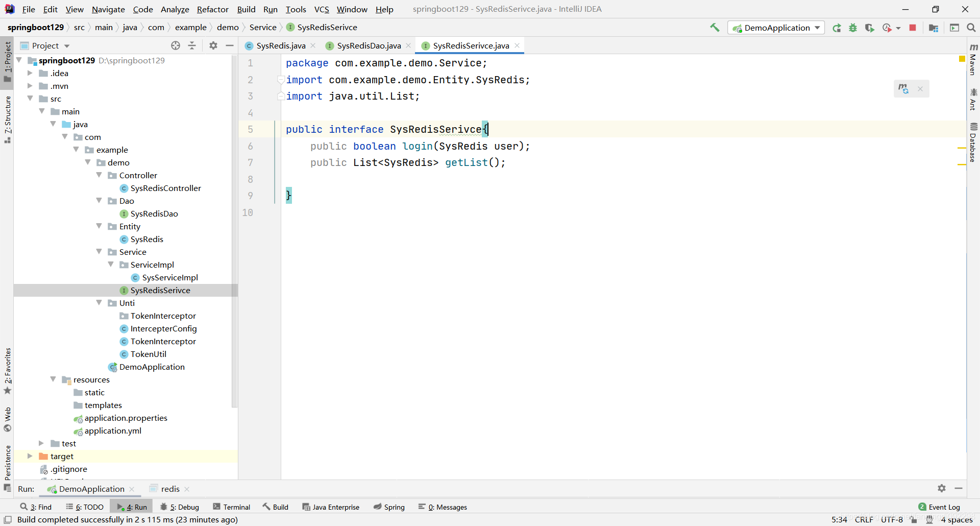Collapse the resources folder
Image resolution: width=980 pixels, height=526 pixels.
[x=53, y=379]
